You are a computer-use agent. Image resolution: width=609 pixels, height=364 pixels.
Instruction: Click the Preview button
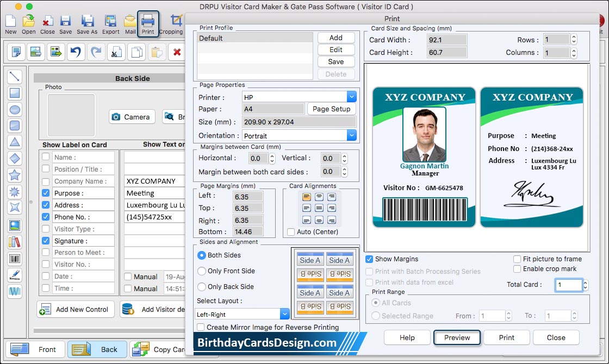tap(457, 337)
